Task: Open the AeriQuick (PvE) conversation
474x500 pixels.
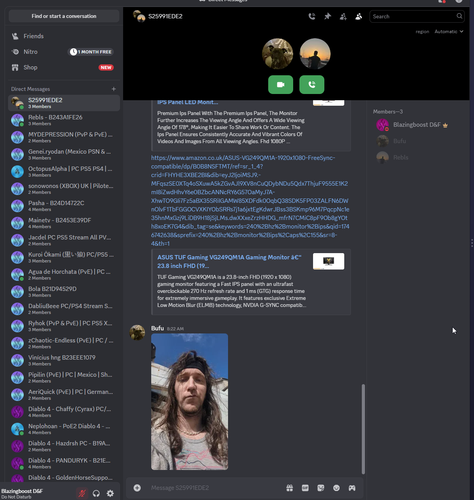Action: (64, 395)
